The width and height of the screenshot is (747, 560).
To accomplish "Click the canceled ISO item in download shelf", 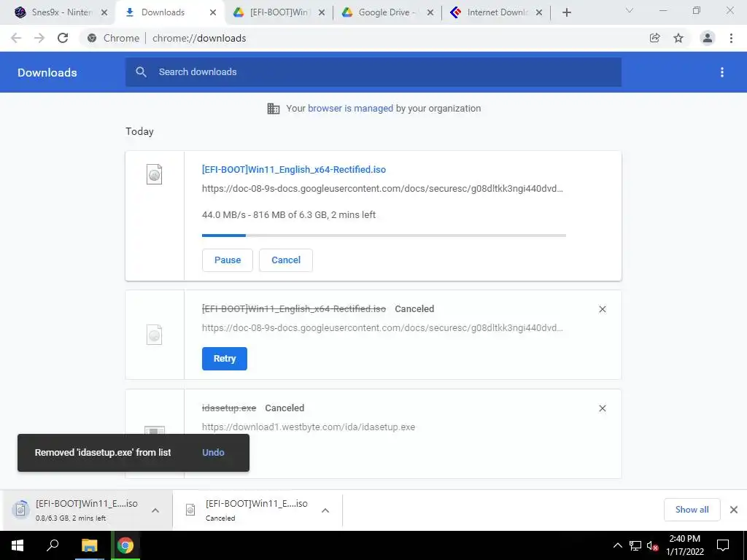I will (247, 510).
